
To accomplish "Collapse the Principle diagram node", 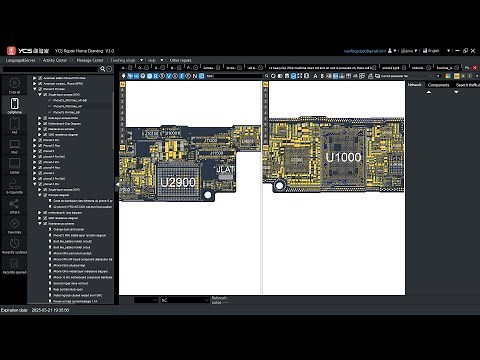I will [40, 195].
